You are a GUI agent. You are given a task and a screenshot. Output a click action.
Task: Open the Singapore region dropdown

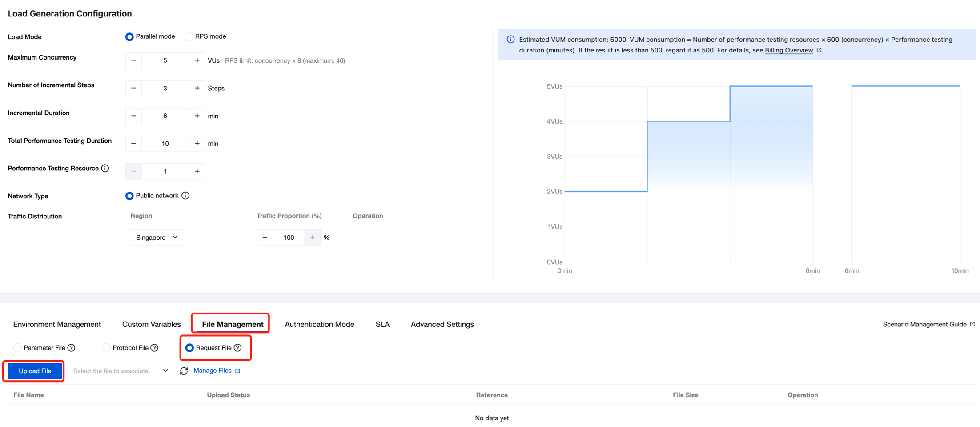click(x=157, y=238)
